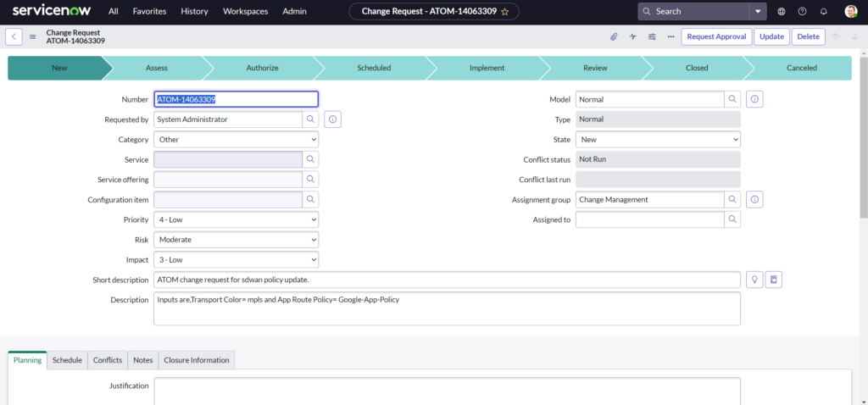Go to next record down arrow
This screenshot has width=868, height=405.
(x=854, y=37)
